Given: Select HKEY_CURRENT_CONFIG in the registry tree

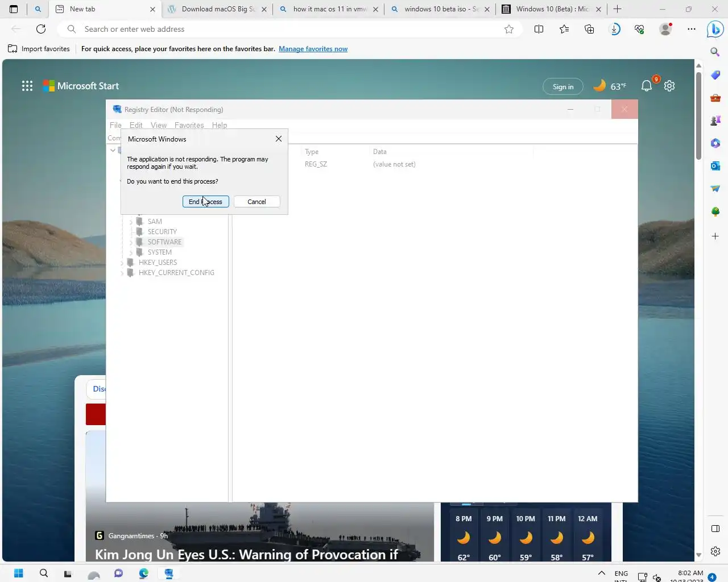Looking at the screenshot, I should point(176,273).
